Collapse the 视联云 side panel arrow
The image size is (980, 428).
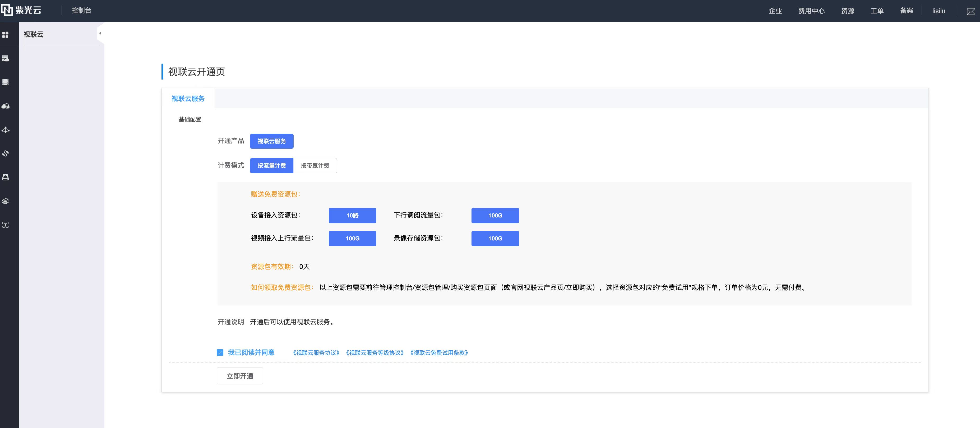coord(100,33)
